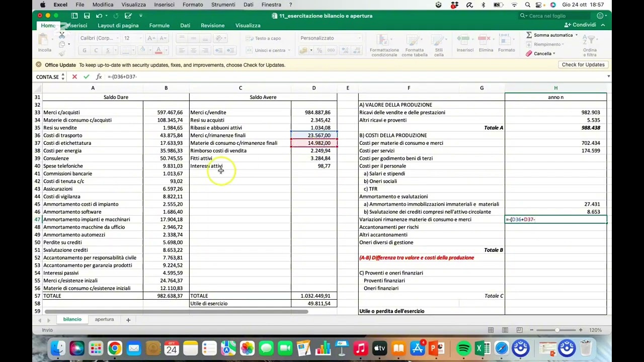Open the Calibri font name dropdown

[118, 38]
